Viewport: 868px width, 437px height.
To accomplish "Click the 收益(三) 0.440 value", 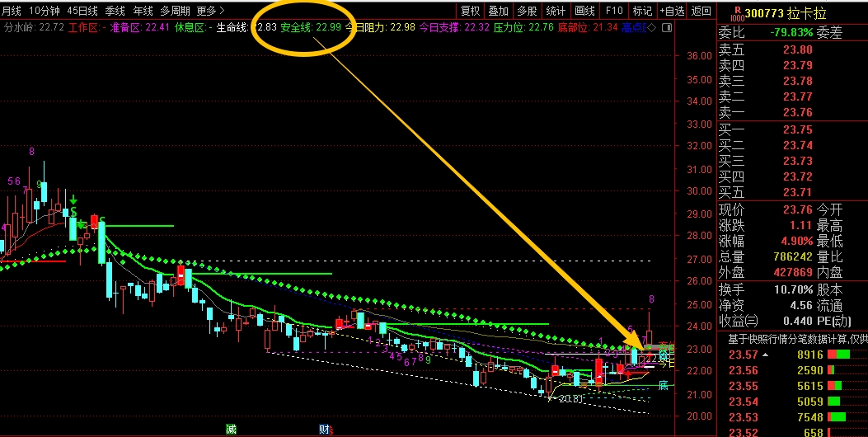I will coord(798,321).
